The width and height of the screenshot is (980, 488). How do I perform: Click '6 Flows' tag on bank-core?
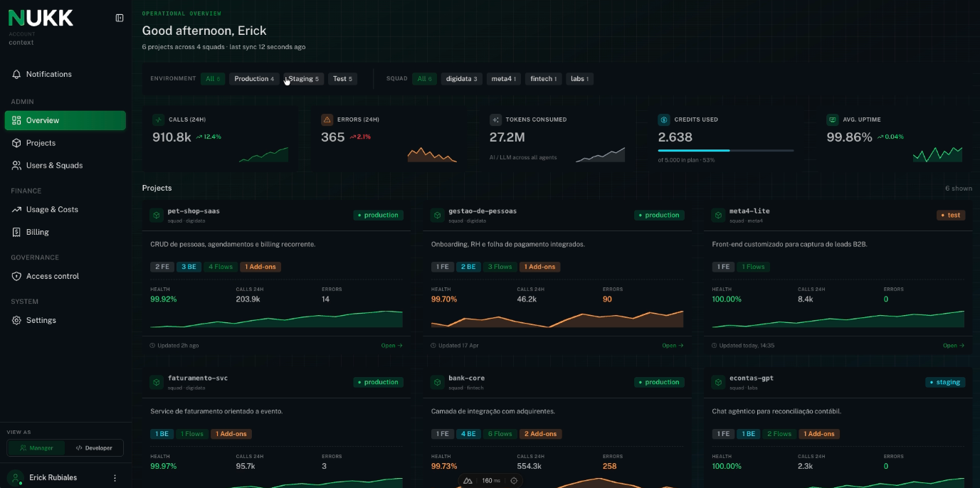pos(500,434)
